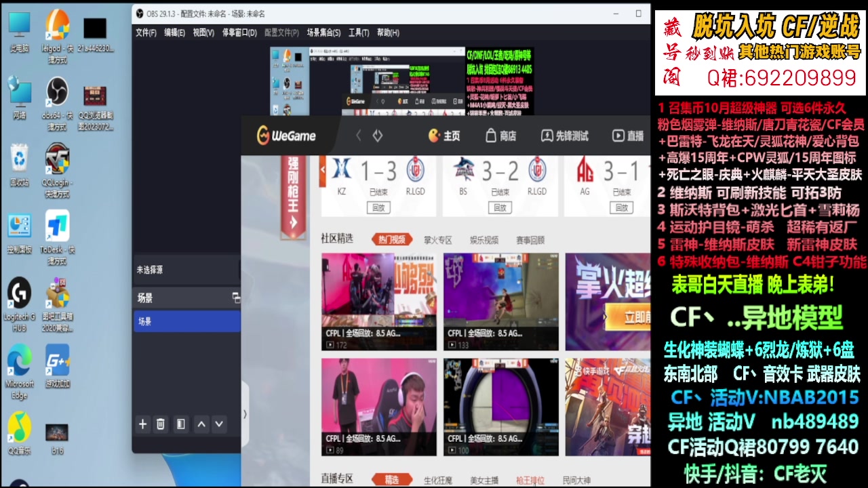Select the 民间大神 live category
Viewport: 868px width, 488px height.
(x=576, y=481)
